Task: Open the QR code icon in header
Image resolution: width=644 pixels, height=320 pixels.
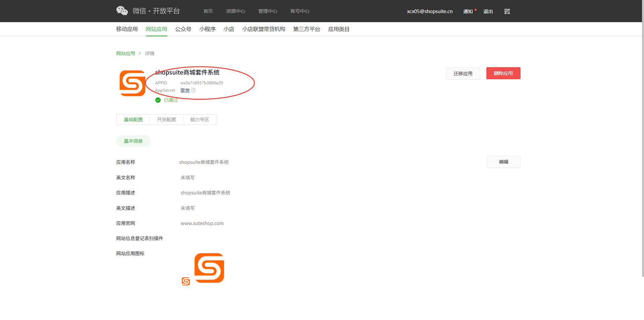Action: pos(507,11)
